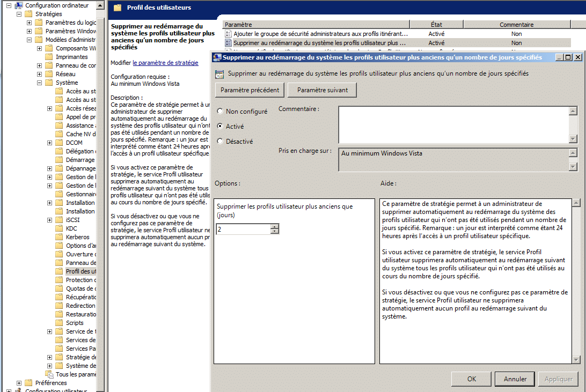Select the Désactivé radio button
The image size is (586, 392).
pos(220,141)
